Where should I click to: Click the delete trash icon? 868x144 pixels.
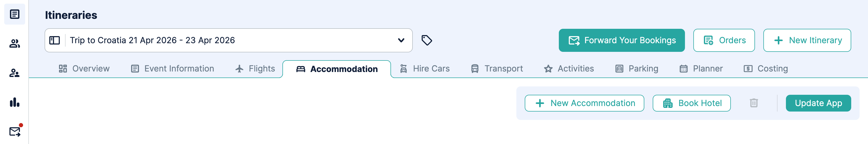754,103
